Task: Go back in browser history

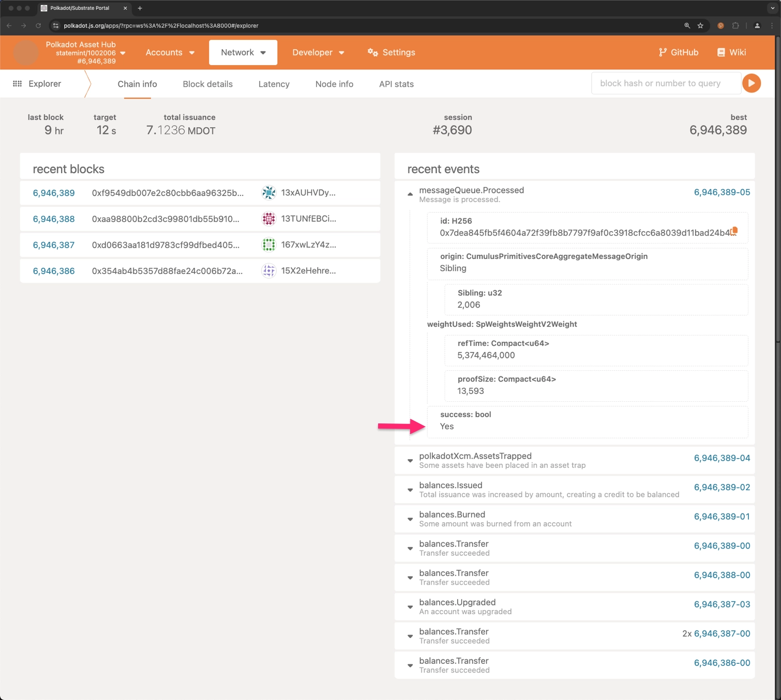Action: coord(9,25)
